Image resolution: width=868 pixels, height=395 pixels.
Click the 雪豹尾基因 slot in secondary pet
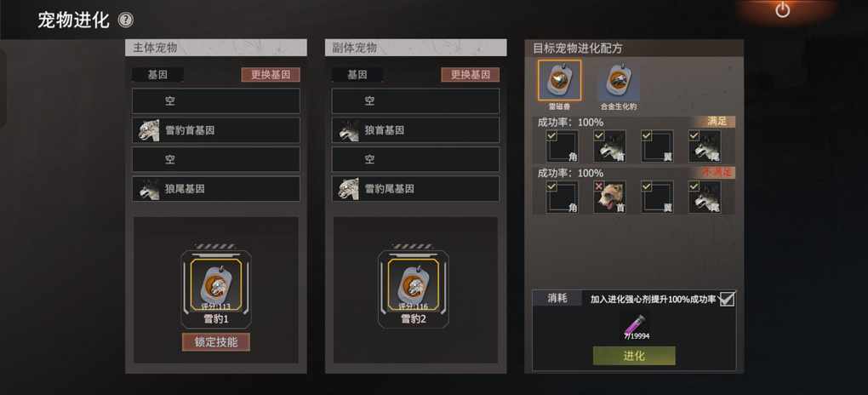(x=415, y=188)
